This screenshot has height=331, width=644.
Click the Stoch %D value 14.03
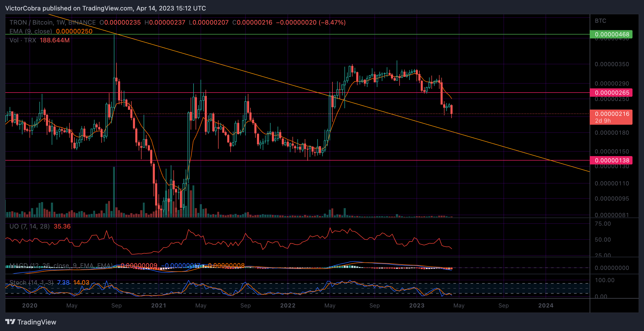pyautogui.click(x=81, y=283)
